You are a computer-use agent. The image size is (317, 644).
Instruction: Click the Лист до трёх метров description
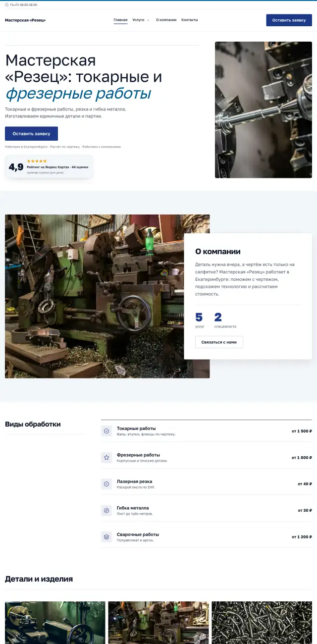click(x=135, y=514)
